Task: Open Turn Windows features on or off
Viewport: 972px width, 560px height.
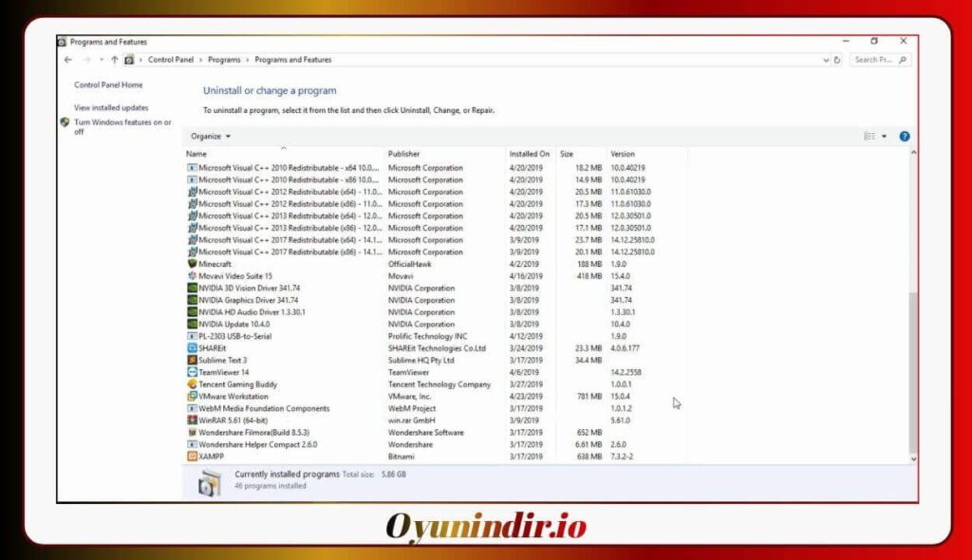Action: point(122,126)
